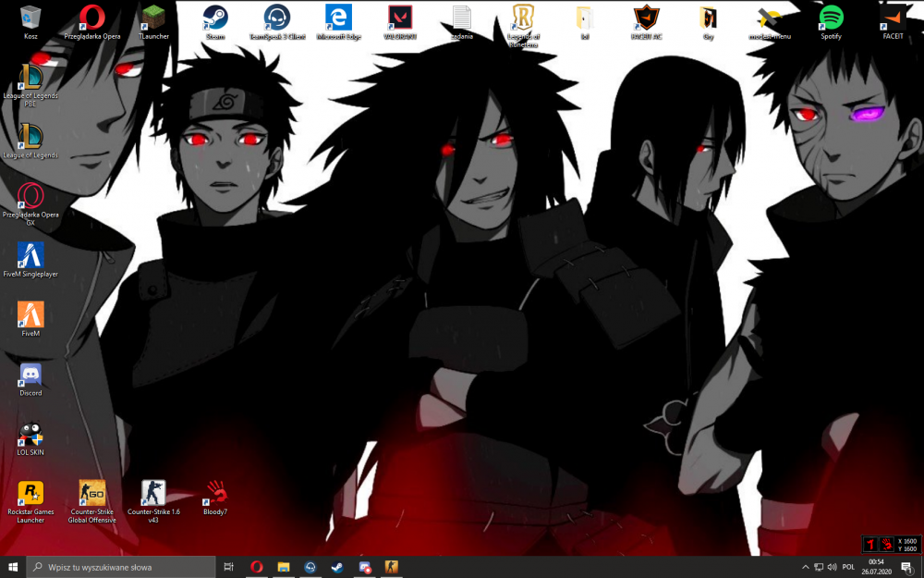Select the League of Legends PBE shortcut

[x=30, y=86]
